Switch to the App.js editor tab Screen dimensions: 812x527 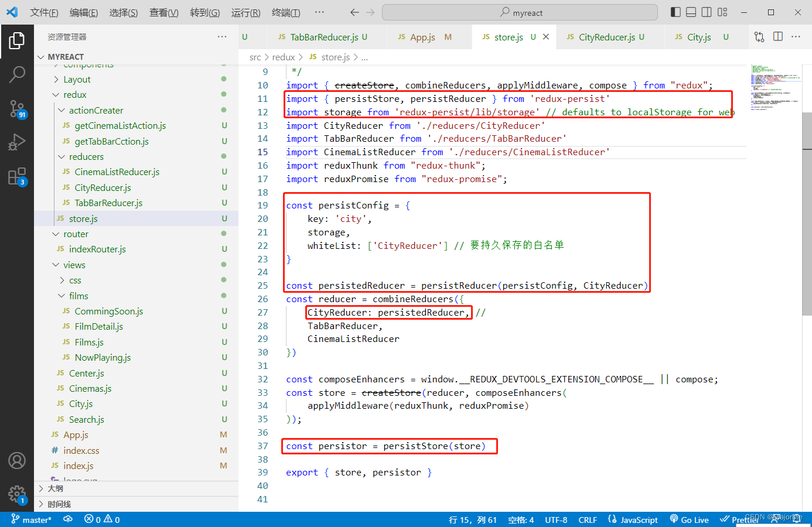coord(428,37)
